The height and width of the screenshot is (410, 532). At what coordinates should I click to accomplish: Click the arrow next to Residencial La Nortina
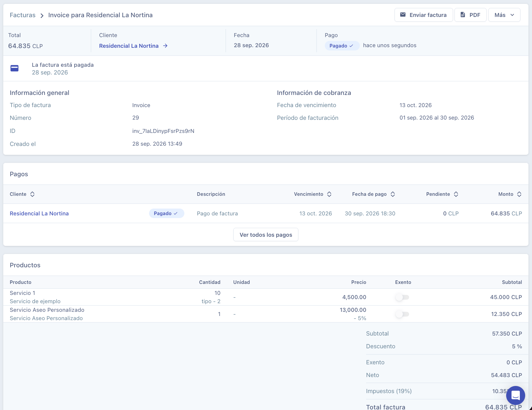165,46
